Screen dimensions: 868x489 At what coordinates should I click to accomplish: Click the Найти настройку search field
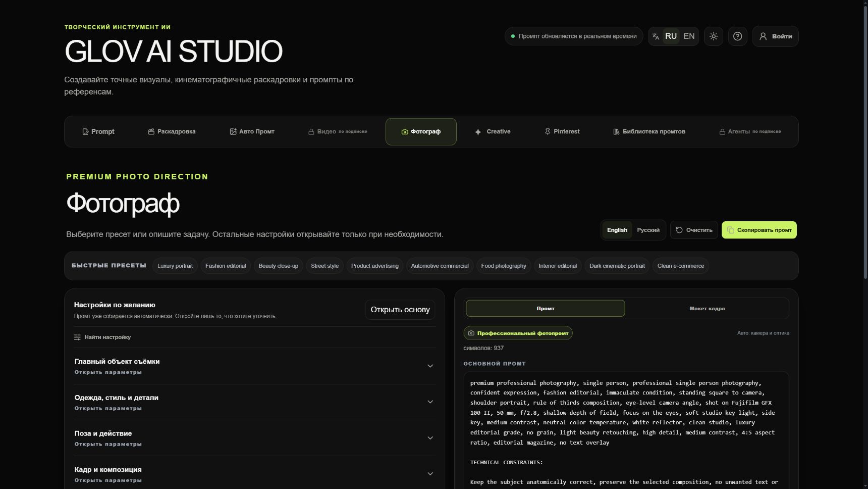254,337
